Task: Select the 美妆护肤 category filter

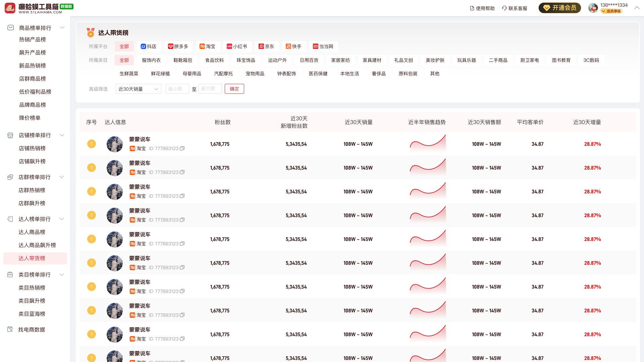Action: coord(435,60)
